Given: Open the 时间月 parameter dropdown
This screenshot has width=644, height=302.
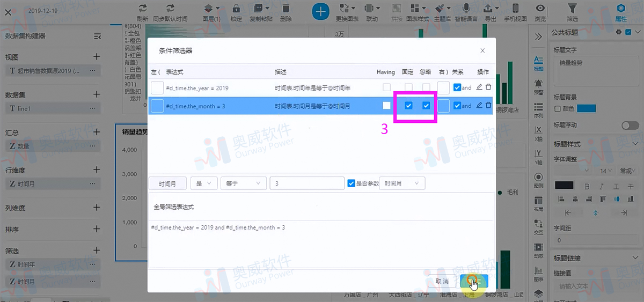Looking at the screenshot, I should point(402,183).
